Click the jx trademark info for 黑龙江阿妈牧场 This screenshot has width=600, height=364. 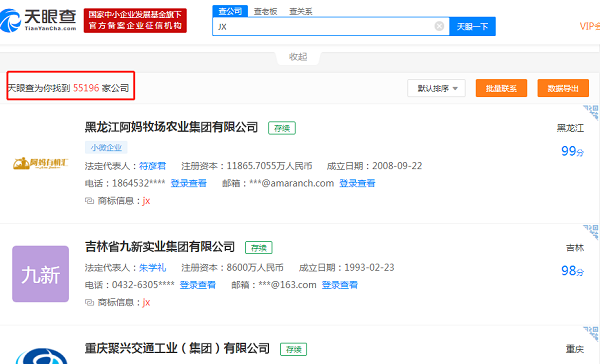tap(146, 201)
